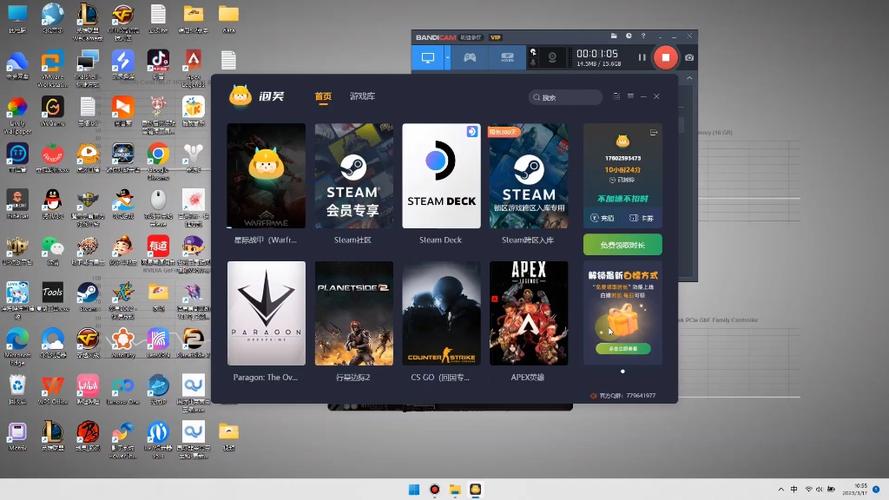
Task: Open the Bandicam recording mode dropdown arrow
Action: tap(447, 58)
